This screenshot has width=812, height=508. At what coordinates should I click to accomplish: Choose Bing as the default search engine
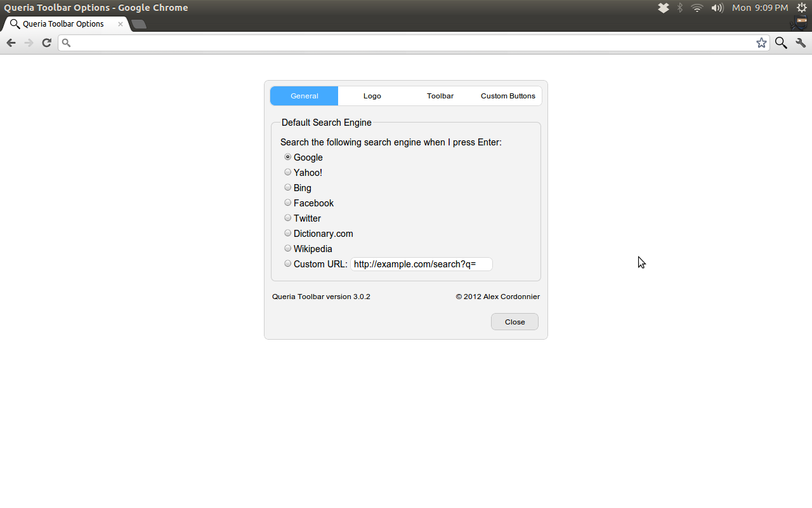point(288,187)
